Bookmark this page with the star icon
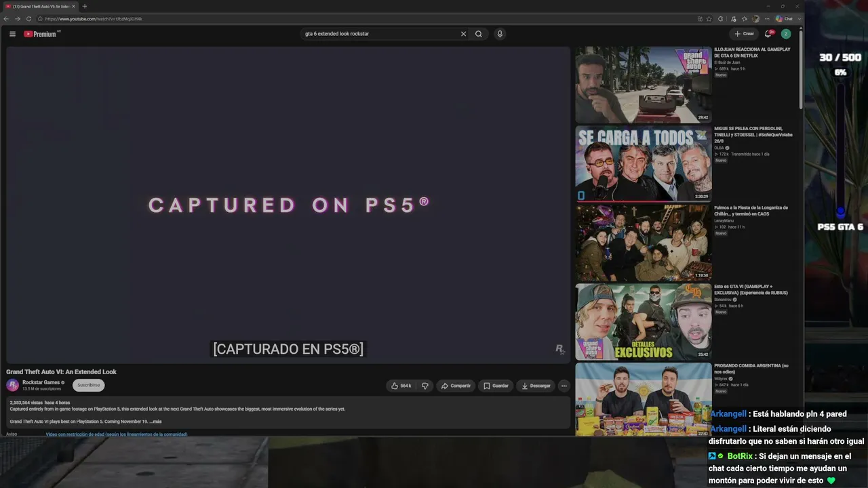 point(709,19)
